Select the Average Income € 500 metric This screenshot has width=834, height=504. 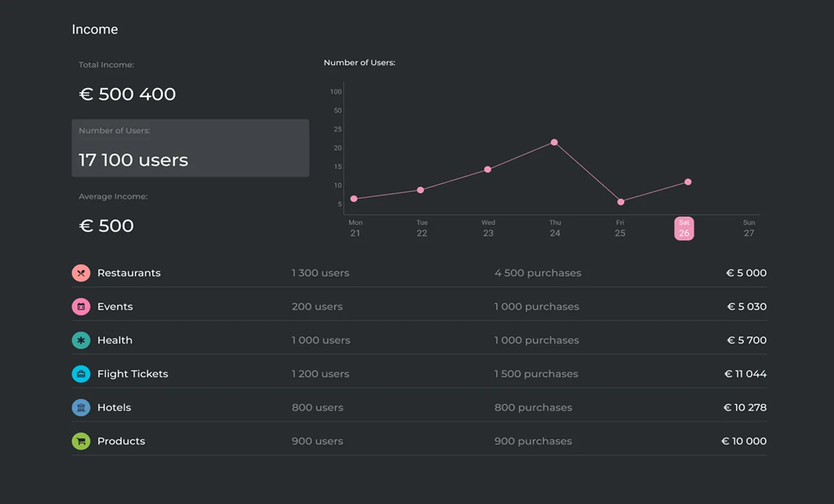click(x=106, y=225)
